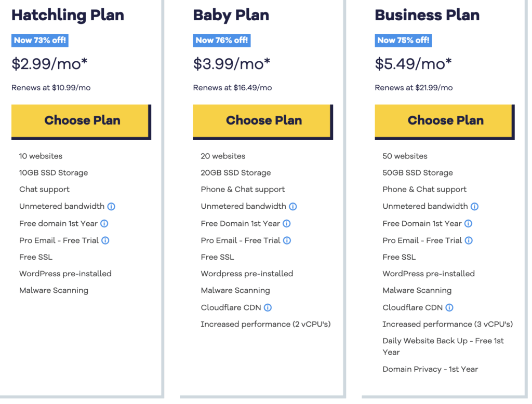This screenshot has width=532, height=404.
Task: Click the Unmetered bandwidth info icon on Baby Plan
Action: pyautogui.click(x=293, y=206)
